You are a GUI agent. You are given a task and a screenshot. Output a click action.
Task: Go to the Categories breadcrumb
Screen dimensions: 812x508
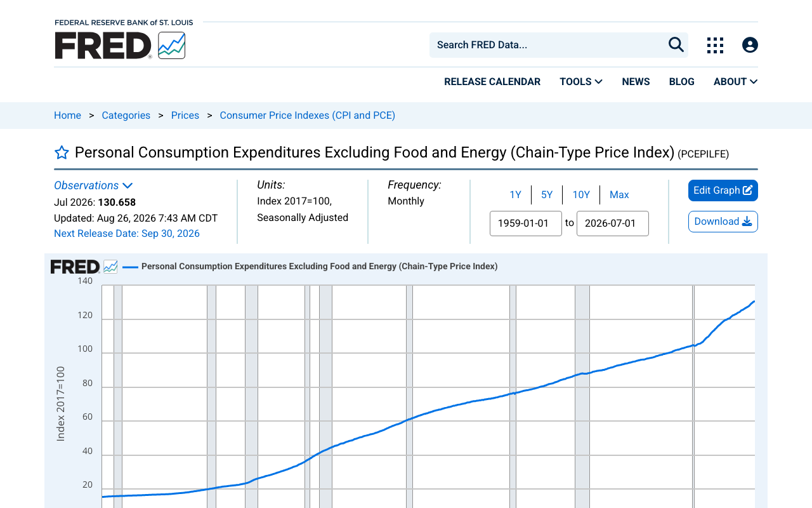pos(126,116)
